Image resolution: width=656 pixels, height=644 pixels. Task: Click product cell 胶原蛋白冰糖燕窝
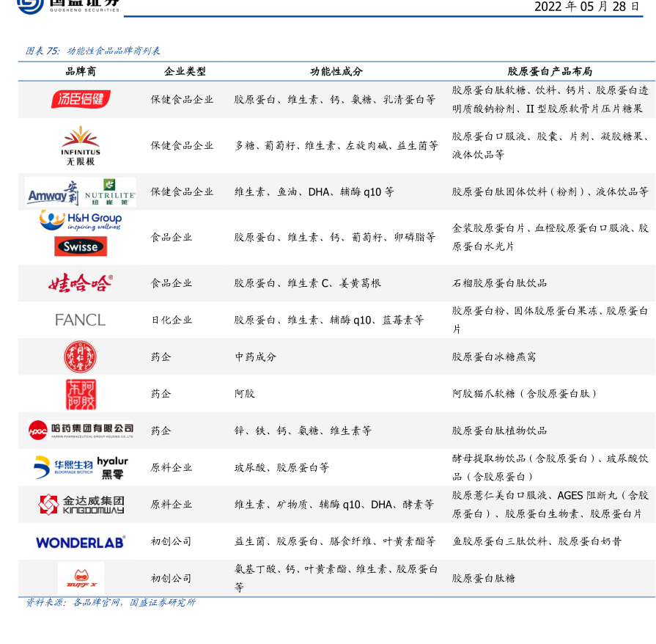494,357
